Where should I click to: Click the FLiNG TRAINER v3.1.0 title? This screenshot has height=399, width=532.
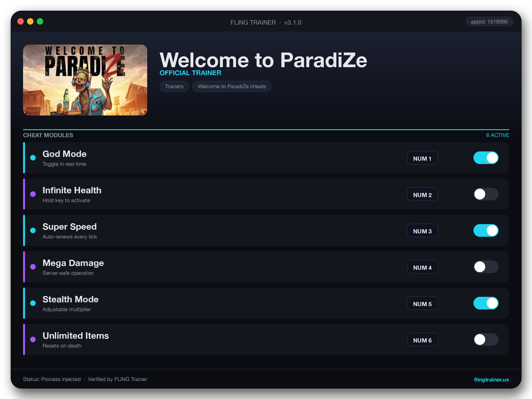point(266,22)
